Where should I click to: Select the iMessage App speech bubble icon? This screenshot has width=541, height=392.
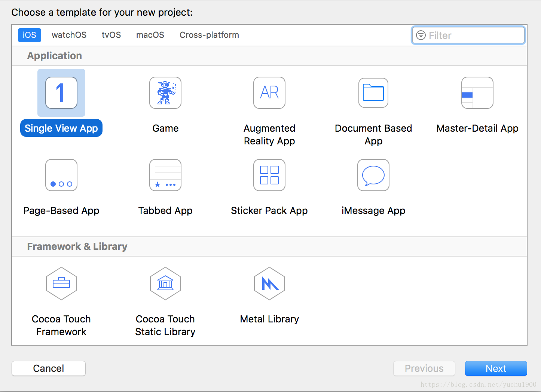pyautogui.click(x=373, y=175)
